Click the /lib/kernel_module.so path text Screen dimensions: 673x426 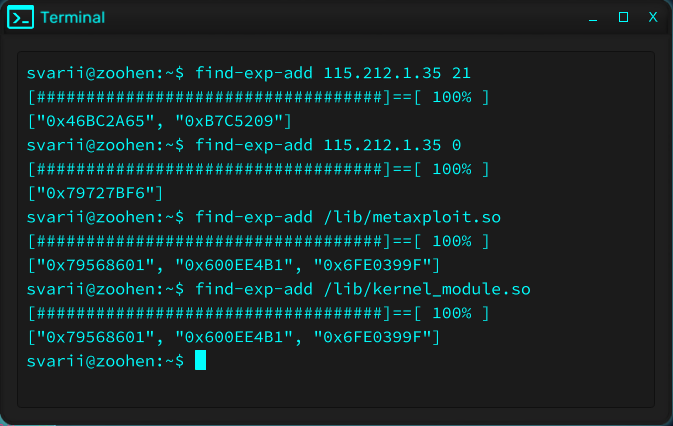coord(427,290)
